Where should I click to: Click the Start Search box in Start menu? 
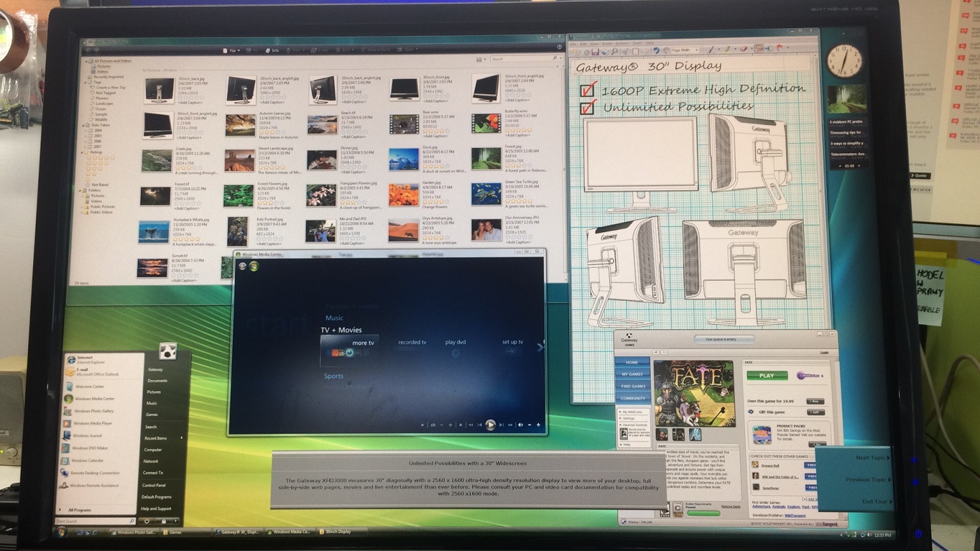95,521
